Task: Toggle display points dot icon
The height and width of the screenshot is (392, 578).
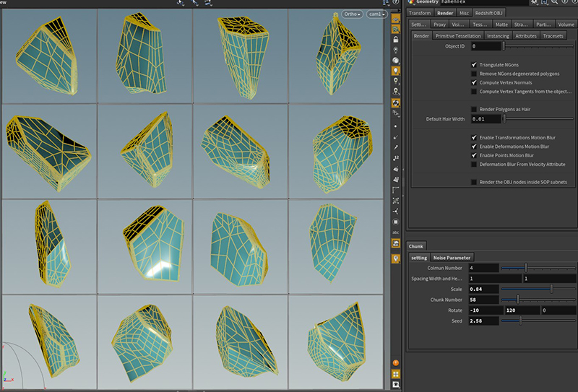Action: pyautogui.click(x=395, y=126)
